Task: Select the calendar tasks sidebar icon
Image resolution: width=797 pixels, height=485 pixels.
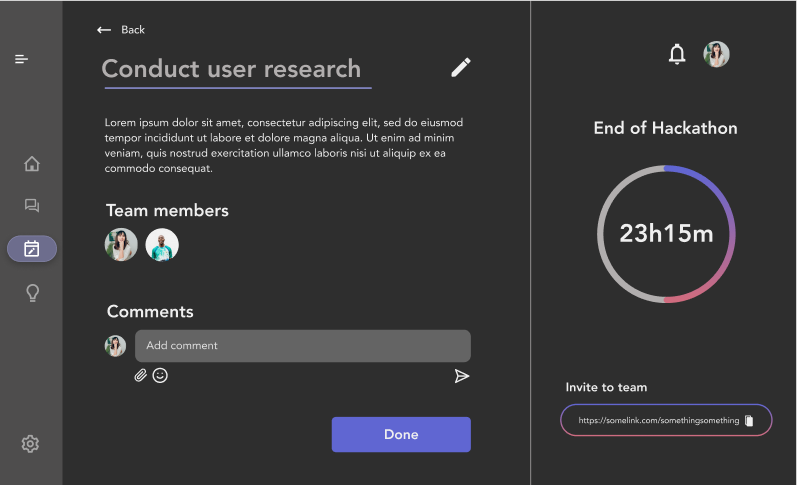Action: coord(32,249)
